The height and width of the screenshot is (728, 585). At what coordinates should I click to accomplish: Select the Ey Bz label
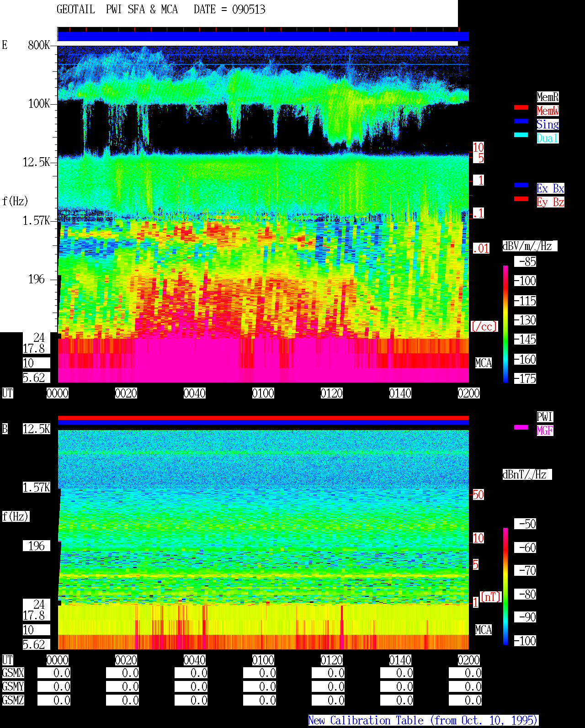pos(550,202)
